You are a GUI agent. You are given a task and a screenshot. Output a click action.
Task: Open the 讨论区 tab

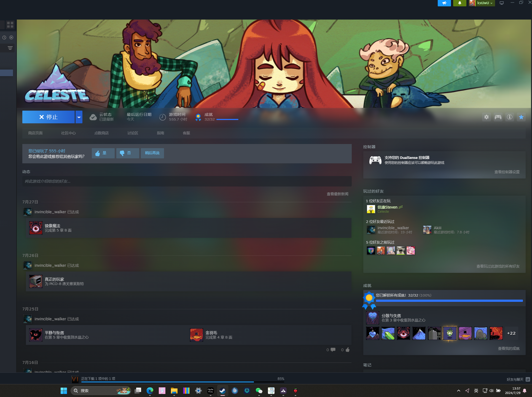pos(133,133)
